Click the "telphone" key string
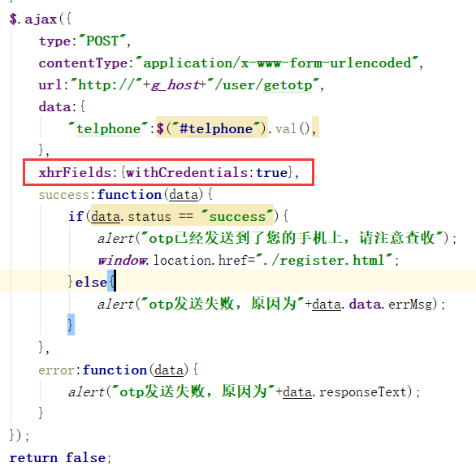The height and width of the screenshot is (467, 476). 108,128
